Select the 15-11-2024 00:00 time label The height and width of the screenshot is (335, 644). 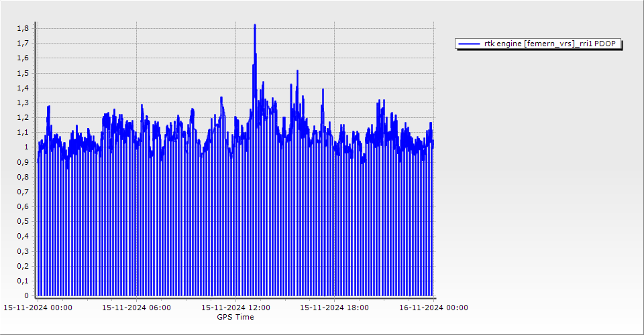(38, 308)
